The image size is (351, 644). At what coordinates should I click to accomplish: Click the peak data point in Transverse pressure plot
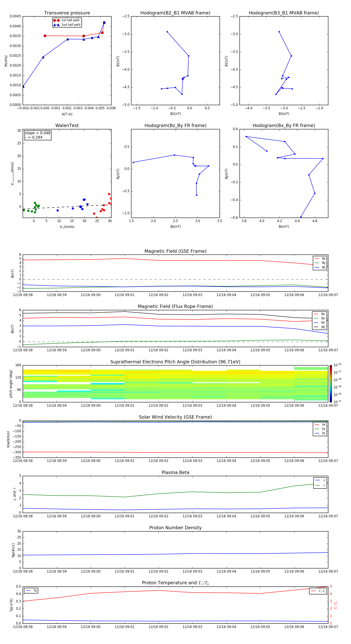tap(104, 22)
